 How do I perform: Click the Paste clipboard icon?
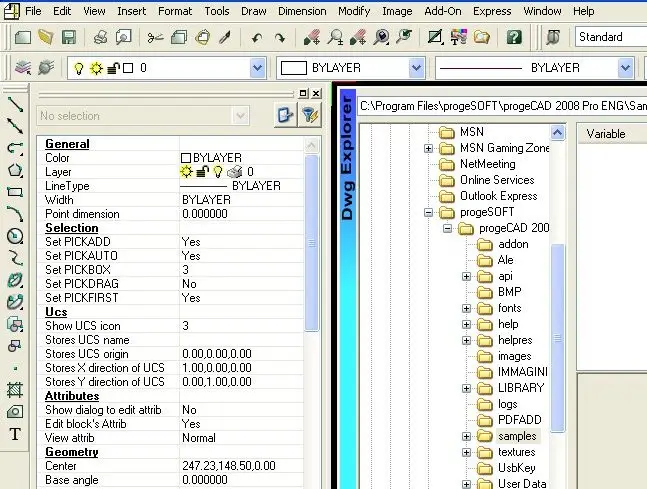click(202, 38)
